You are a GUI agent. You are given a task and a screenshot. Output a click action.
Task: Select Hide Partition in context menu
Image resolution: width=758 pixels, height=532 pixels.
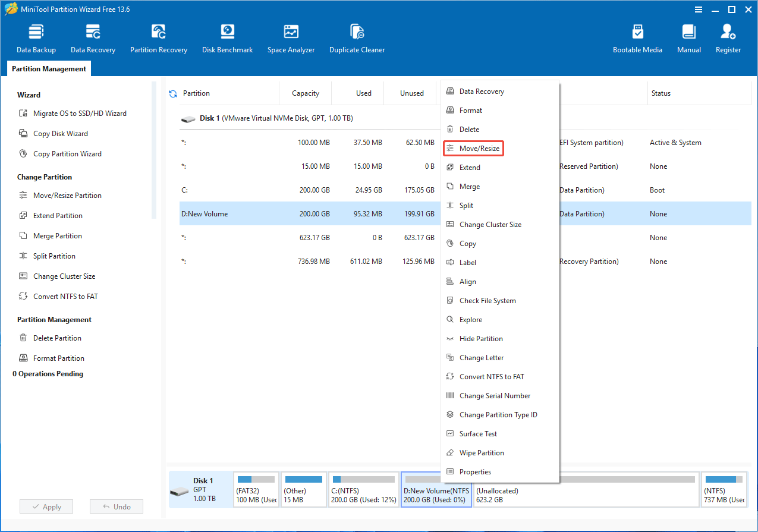(499, 339)
